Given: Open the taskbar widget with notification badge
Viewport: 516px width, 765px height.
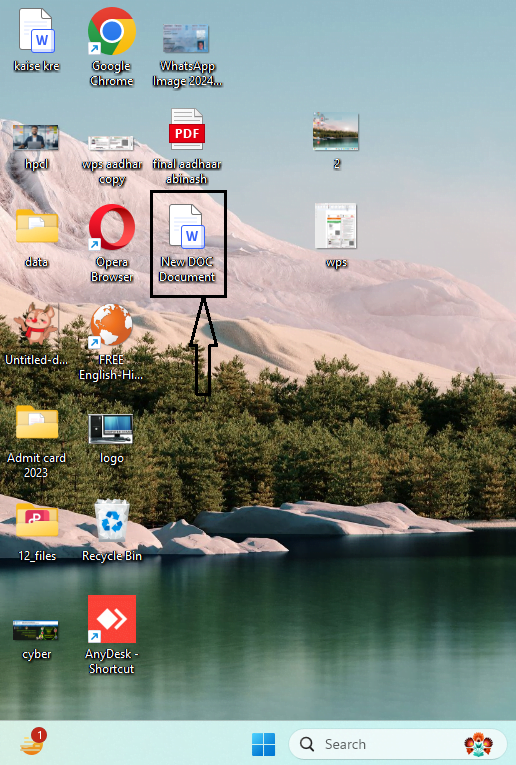Looking at the screenshot, I should point(33,742).
